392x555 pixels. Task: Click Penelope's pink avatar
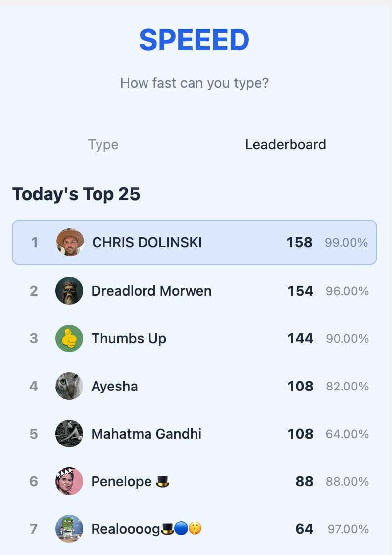[x=69, y=481]
